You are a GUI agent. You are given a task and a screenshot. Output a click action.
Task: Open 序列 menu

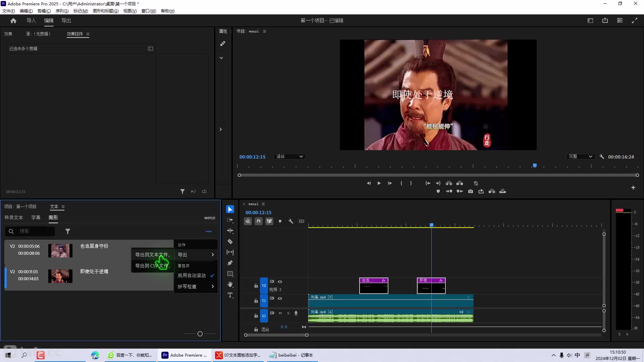tap(62, 11)
